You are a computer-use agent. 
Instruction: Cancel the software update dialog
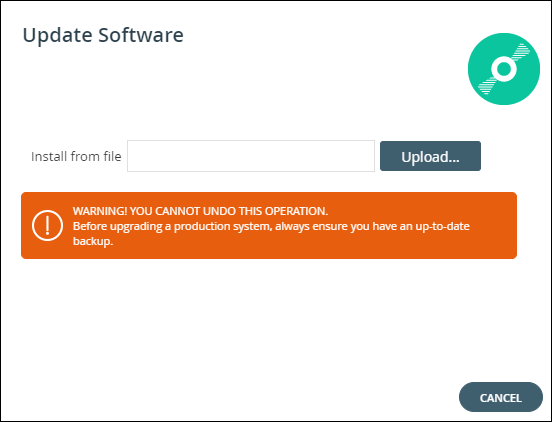[501, 397]
